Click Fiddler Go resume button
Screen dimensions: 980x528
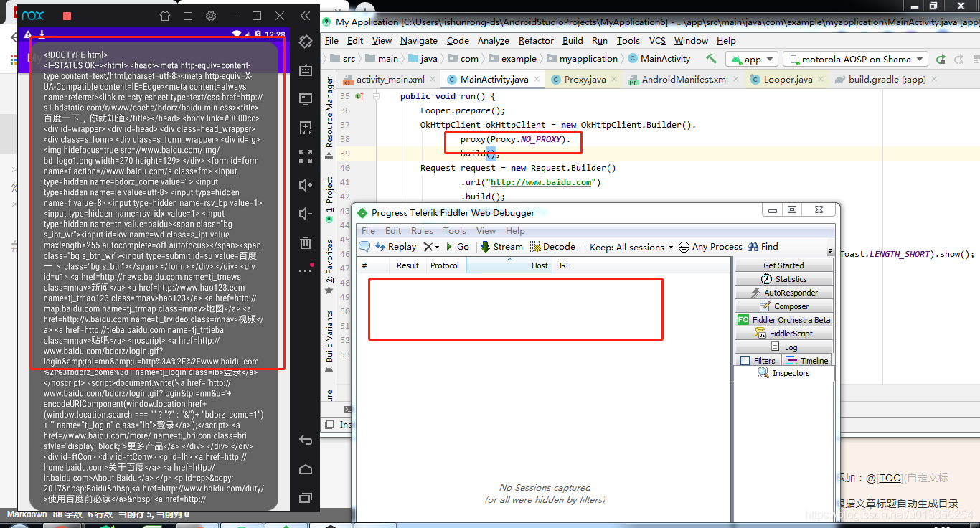[457, 246]
